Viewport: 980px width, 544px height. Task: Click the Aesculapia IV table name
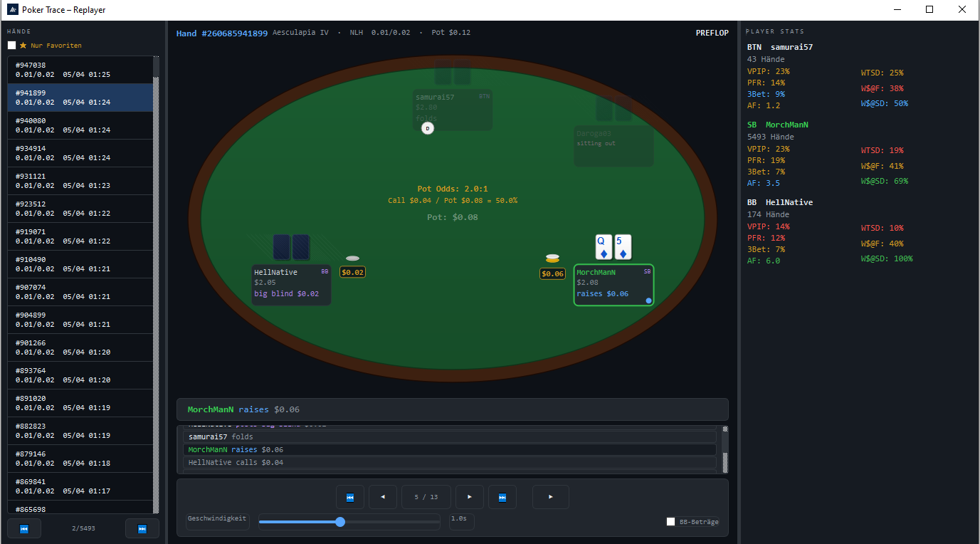(300, 33)
